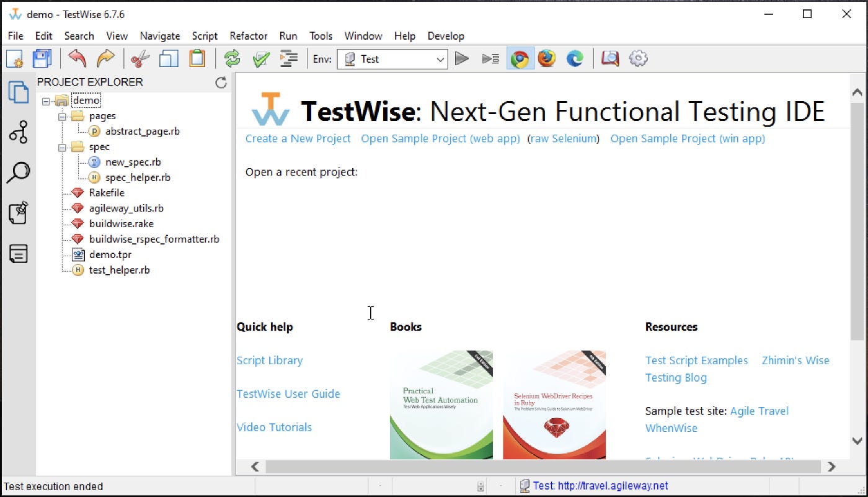Image resolution: width=868 pixels, height=497 pixels.
Task: Open settings via the gear icon
Action: (638, 59)
